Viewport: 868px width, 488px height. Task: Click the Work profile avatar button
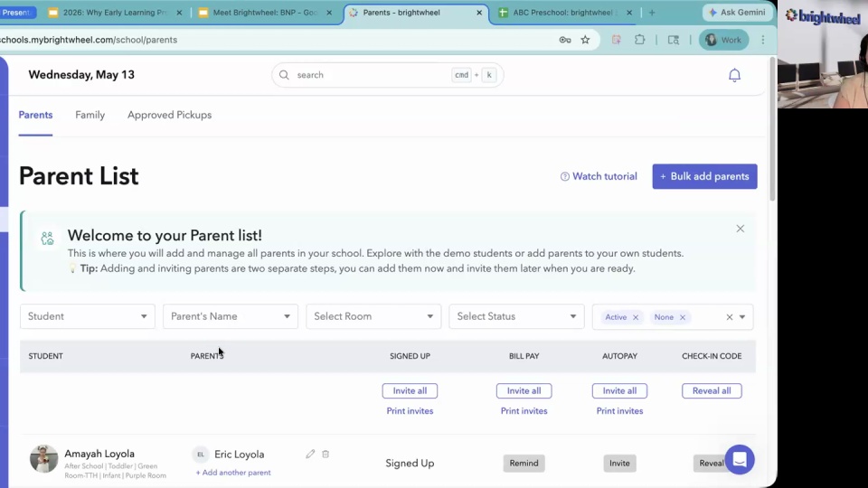point(724,40)
